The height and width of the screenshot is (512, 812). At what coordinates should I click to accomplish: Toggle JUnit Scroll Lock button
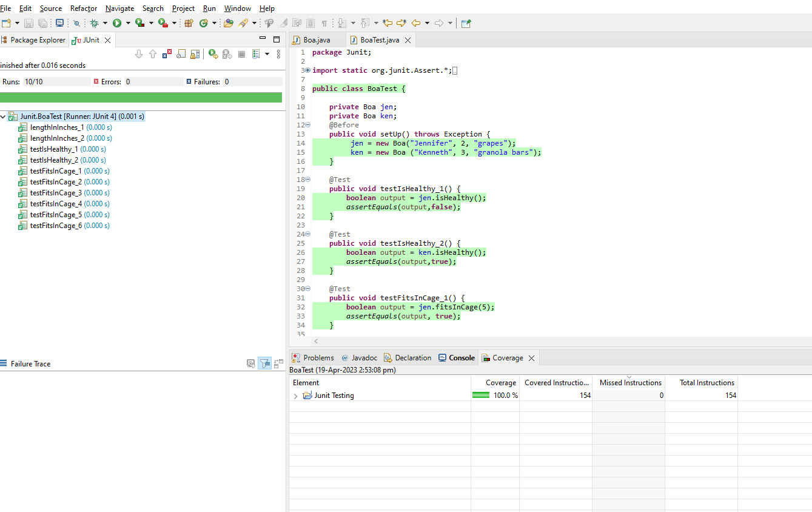click(195, 54)
